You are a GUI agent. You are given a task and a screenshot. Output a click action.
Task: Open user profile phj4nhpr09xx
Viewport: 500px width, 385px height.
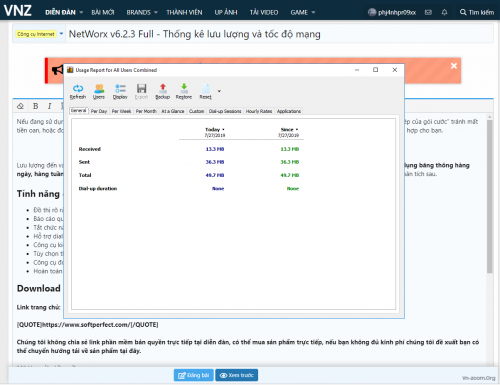pos(392,12)
